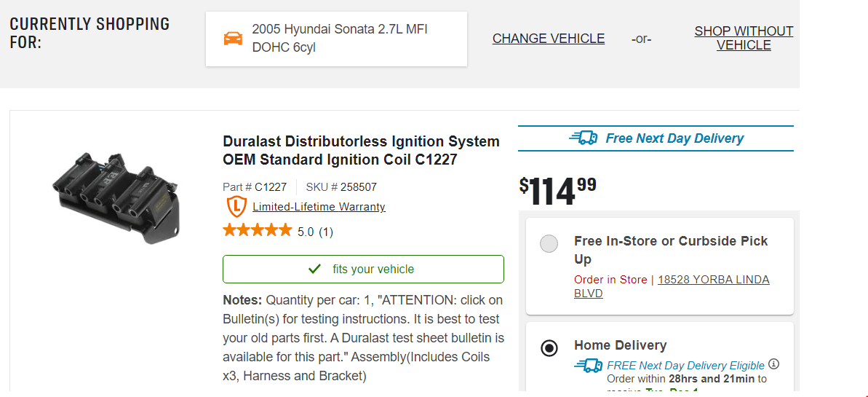Open the Limited-Lifetime Warranty link
The height and width of the screenshot is (397, 868).
point(319,207)
